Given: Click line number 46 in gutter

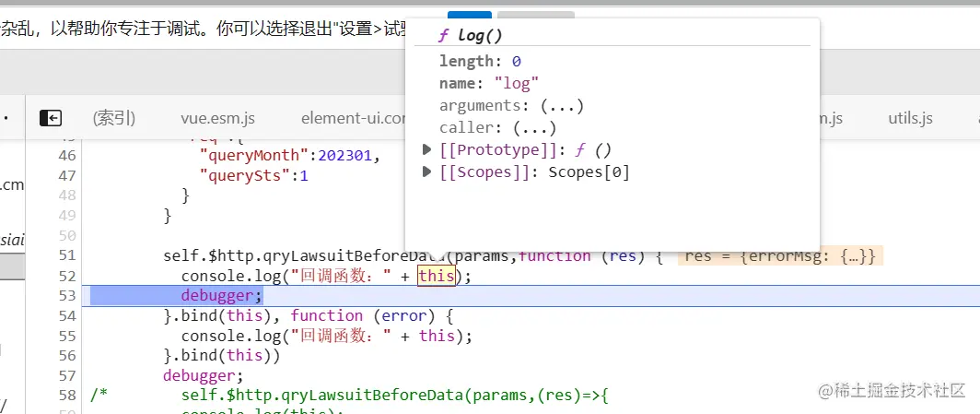Looking at the screenshot, I should (65, 155).
